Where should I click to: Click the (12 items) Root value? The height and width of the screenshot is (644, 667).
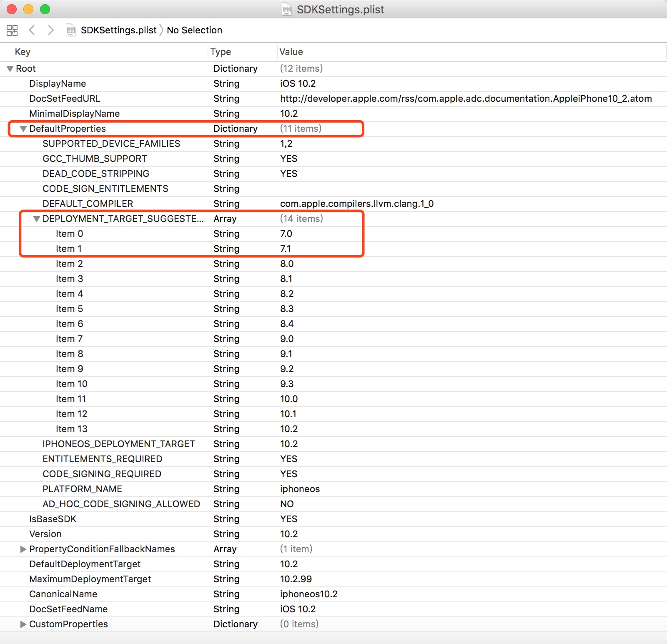pyautogui.click(x=301, y=68)
